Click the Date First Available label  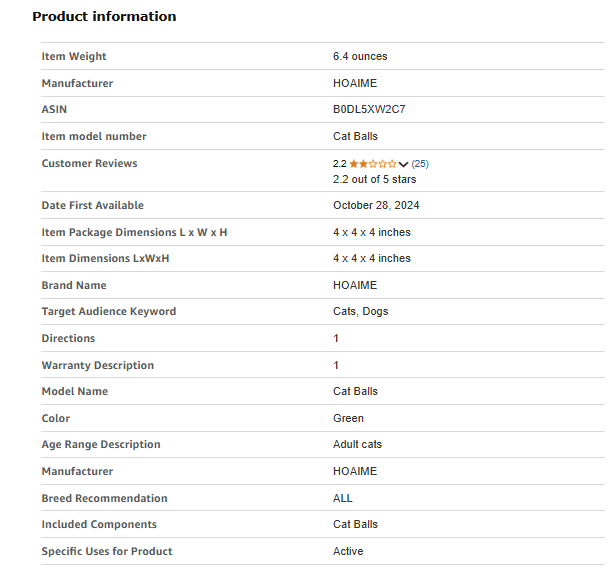point(93,205)
